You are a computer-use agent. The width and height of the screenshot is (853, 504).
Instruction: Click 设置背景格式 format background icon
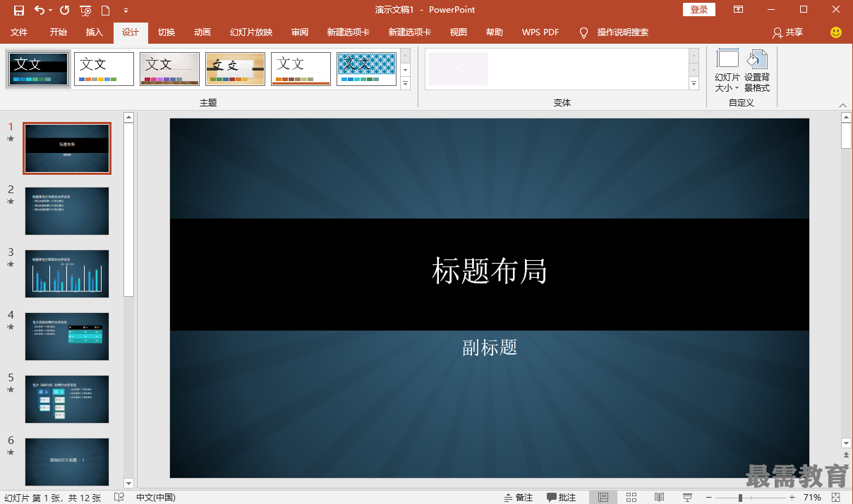(757, 71)
